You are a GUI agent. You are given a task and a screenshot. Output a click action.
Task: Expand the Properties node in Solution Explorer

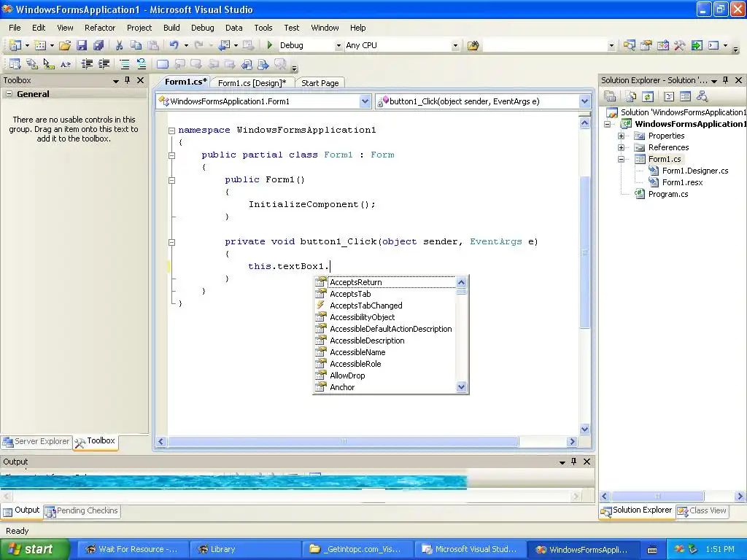pyautogui.click(x=622, y=136)
